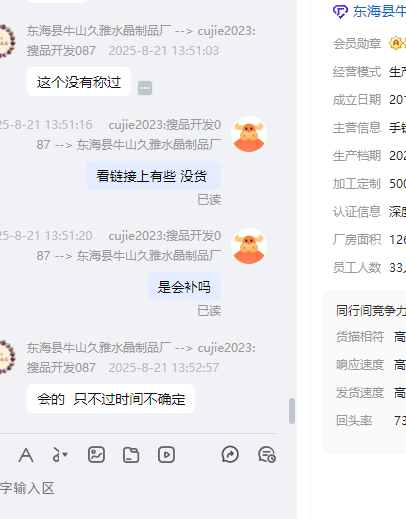The height and width of the screenshot is (519, 406).
Task: Click the message bubble 看链接上有些 没货
Action: pos(153,176)
